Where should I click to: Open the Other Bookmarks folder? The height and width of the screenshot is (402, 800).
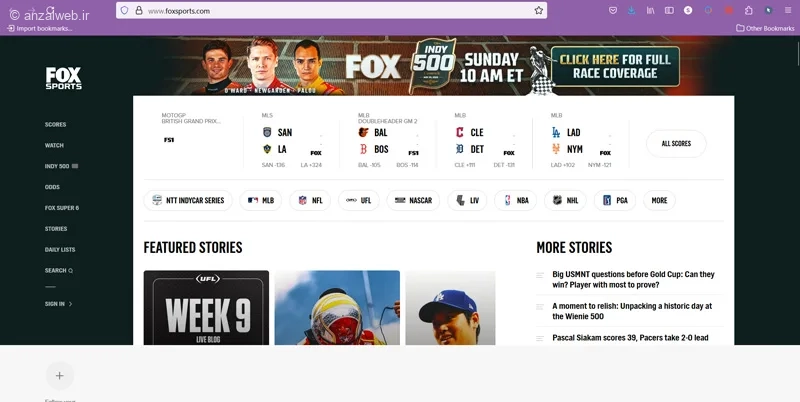pos(765,28)
